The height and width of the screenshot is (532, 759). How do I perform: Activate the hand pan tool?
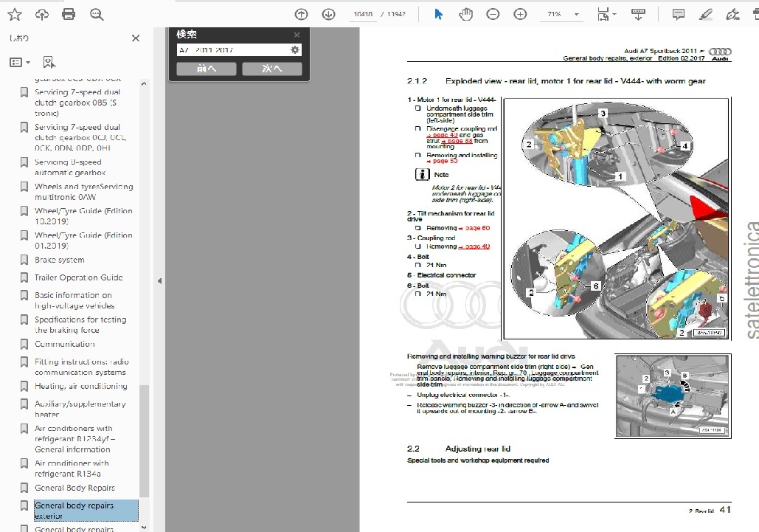coord(465,15)
